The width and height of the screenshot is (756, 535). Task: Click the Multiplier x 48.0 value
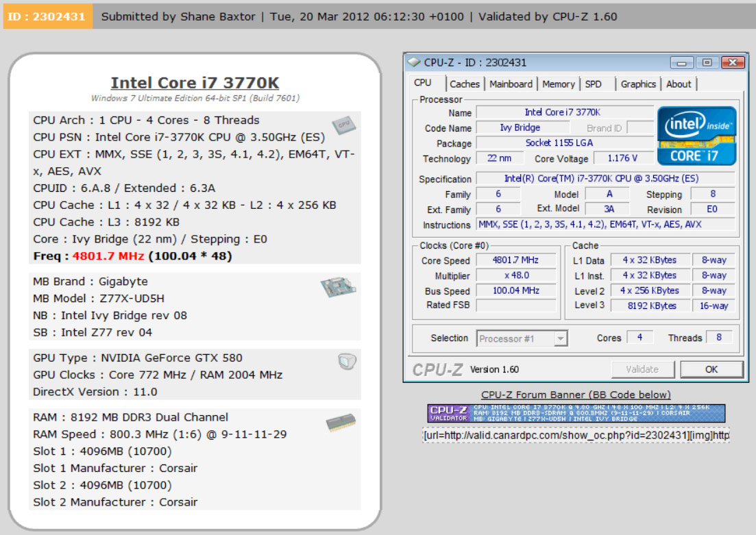(x=516, y=275)
